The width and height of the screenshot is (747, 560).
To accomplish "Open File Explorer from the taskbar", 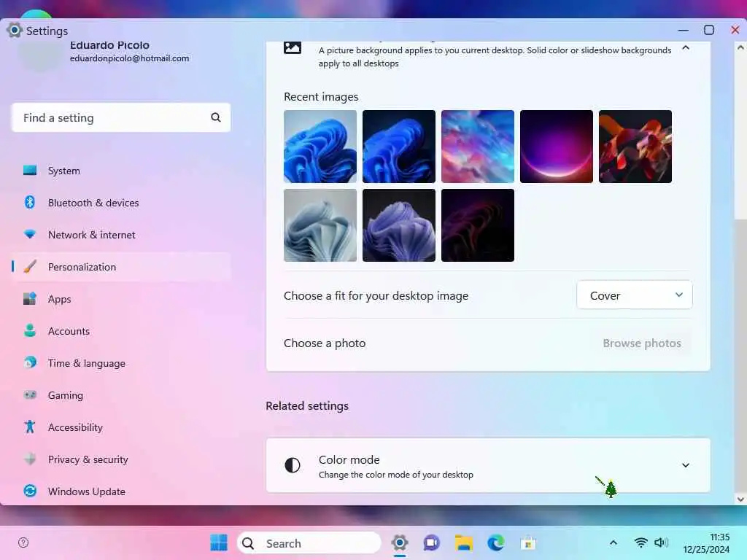I will coord(463,542).
